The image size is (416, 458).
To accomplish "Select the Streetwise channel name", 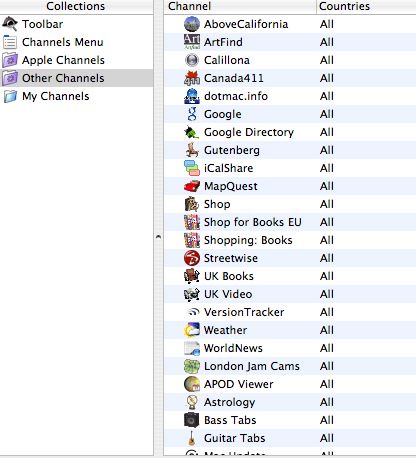I will 231,258.
